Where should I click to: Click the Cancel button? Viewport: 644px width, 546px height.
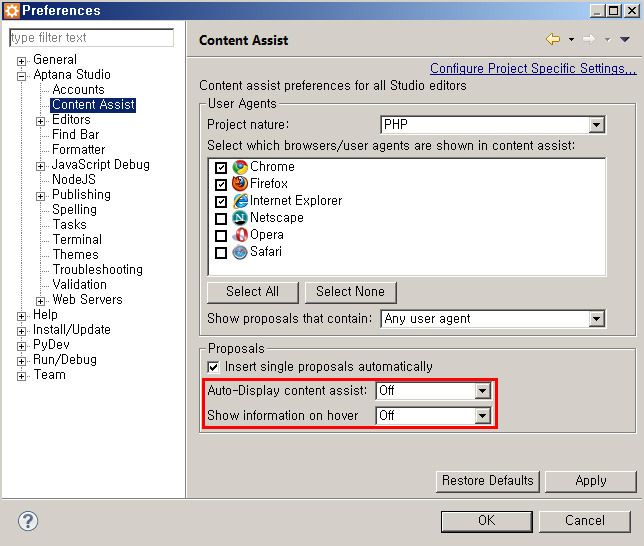coord(585,521)
